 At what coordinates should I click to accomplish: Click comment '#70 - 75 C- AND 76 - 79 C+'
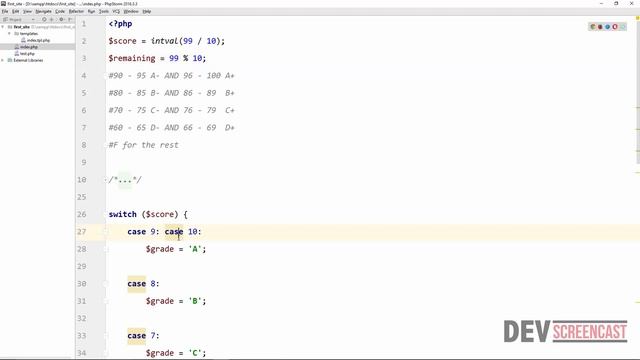[171, 110]
